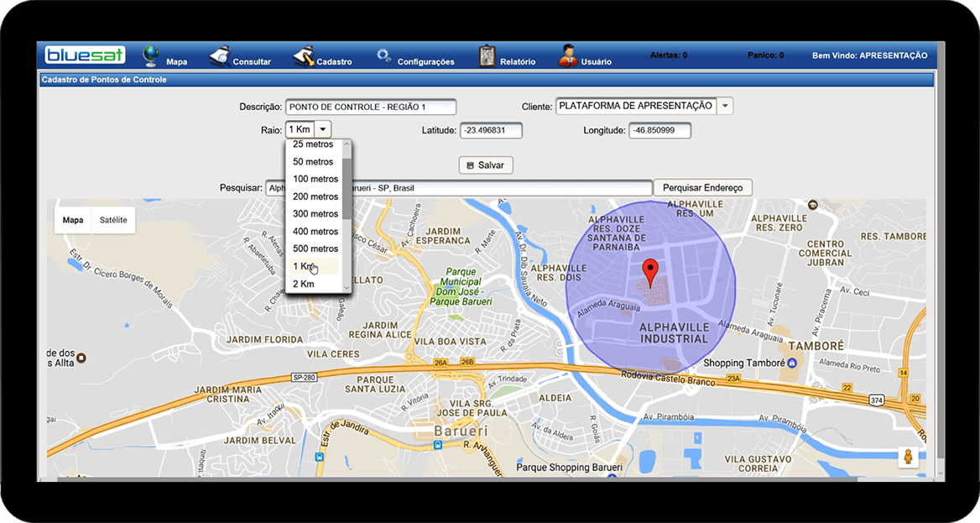
Task: Expand the Raio dropdown arrow
Action: coord(323,129)
